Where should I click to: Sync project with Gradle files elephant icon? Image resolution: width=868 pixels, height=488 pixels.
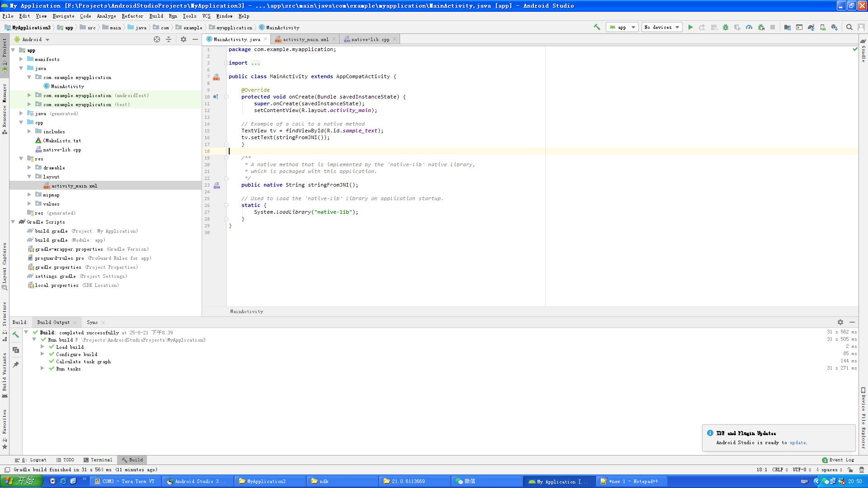pos(811,27)
